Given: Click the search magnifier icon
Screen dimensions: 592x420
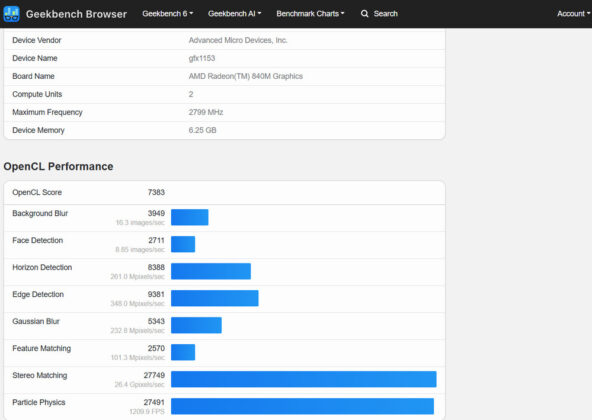Looking at the screenshot, I should 364,14.
